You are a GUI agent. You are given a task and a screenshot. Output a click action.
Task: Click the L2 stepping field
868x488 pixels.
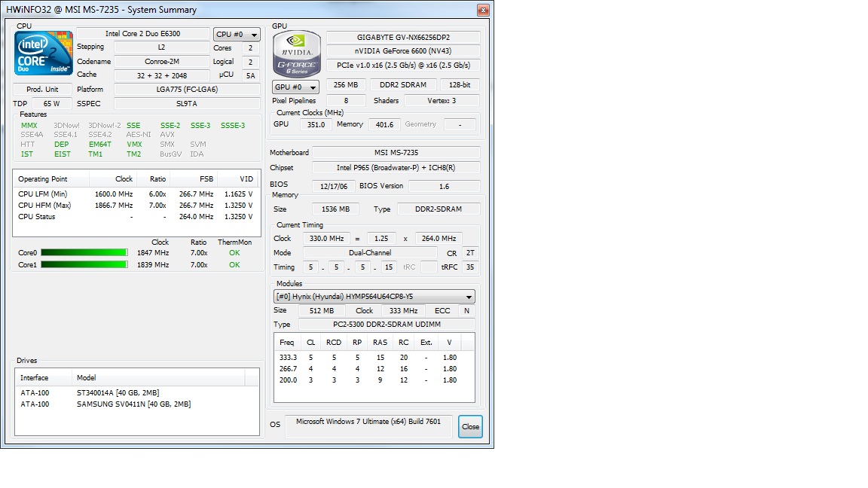[162, 47]
